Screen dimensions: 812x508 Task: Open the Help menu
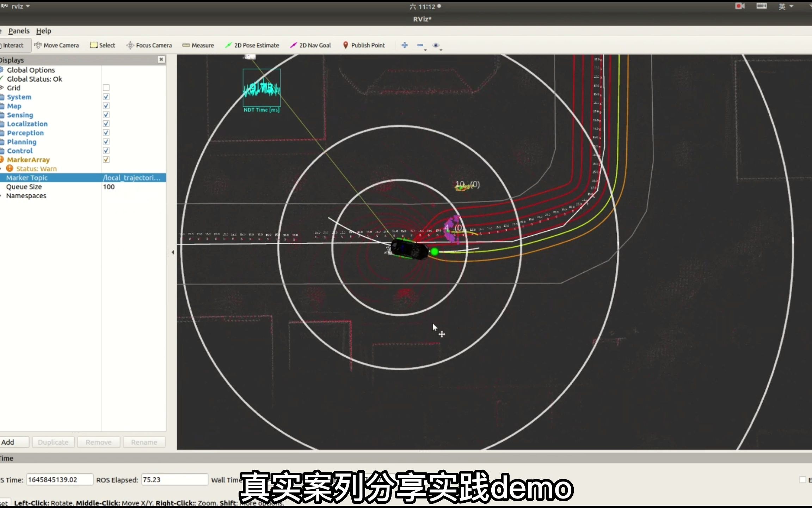tap(43, 31)
